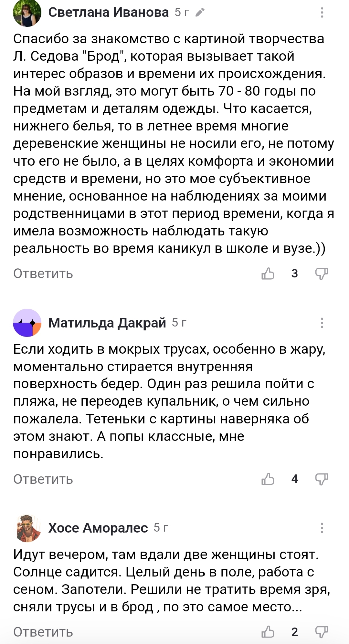The image size is (349, 644).
Task: Open Матильда Дакрай's avatar
Action: point(27,323)
